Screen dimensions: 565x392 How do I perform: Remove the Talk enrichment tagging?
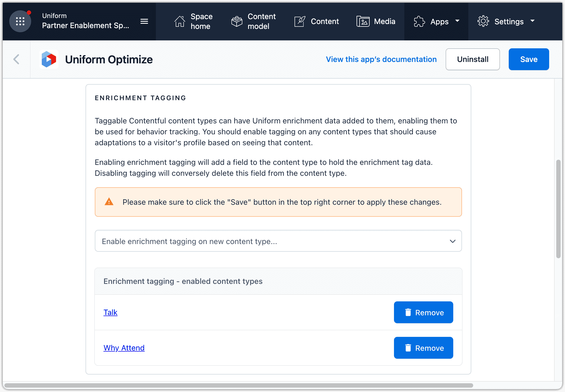pyautogui.click(x=424, y=312)
